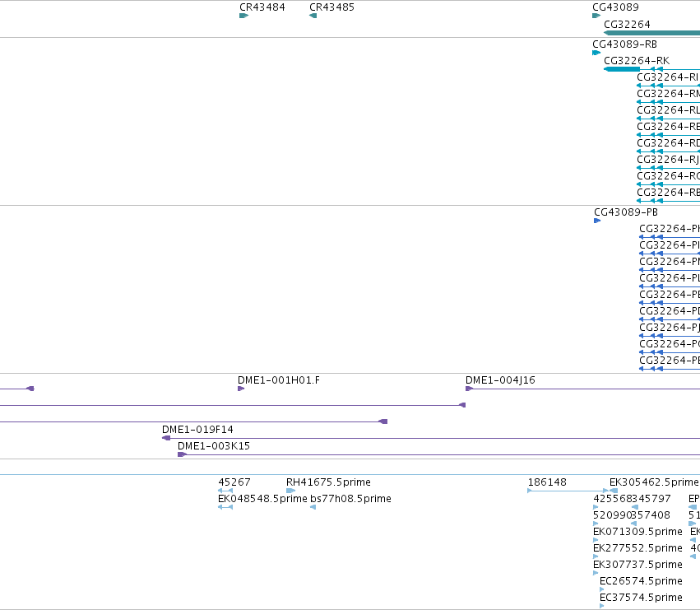Click the EK305462.5prime EST label
This screenshot has width=700, height=610.
[x=654, y=482]
